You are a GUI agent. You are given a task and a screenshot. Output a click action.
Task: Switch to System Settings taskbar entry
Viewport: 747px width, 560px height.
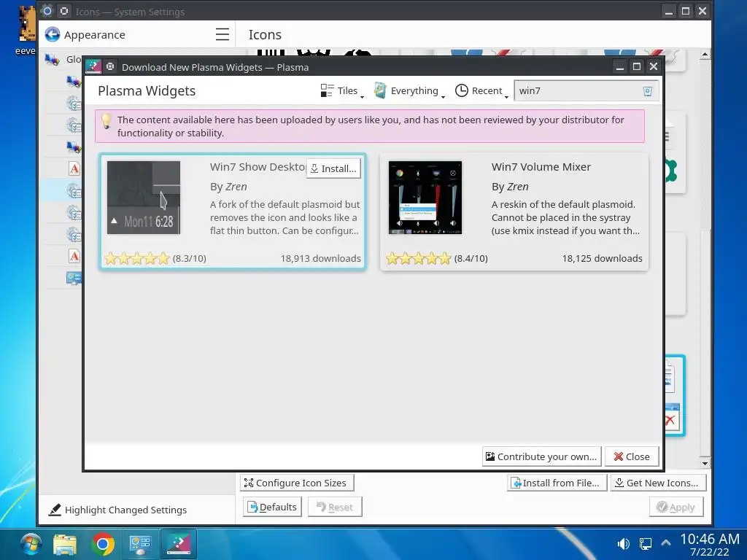click(141, 544)
